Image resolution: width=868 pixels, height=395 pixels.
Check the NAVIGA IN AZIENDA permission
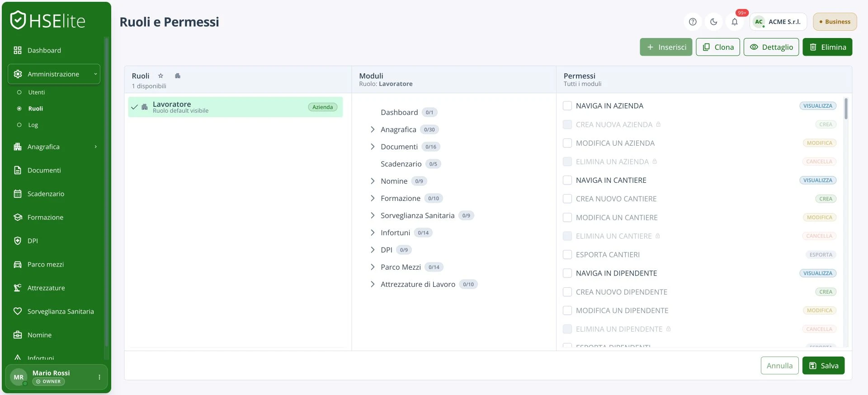tap(567, 106)
